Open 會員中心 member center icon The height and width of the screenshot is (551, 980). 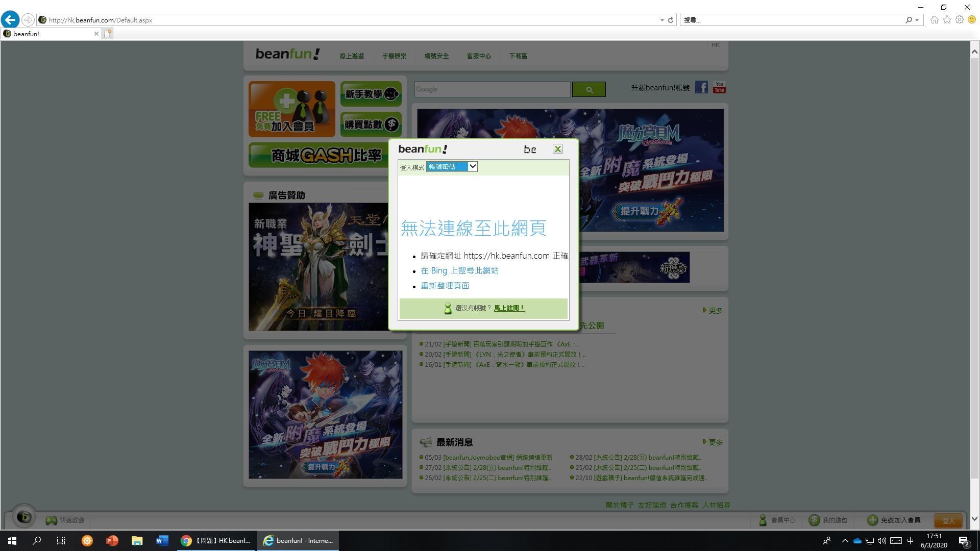tap(763, 520)
